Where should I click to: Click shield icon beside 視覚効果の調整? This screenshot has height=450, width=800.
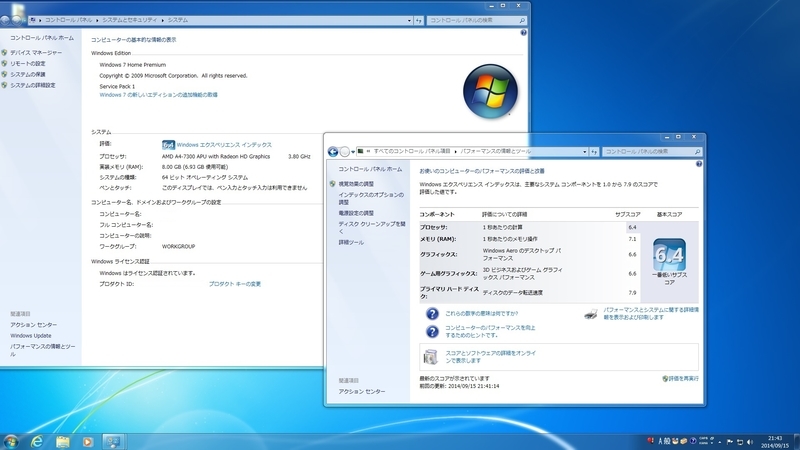tap(333, 184)
